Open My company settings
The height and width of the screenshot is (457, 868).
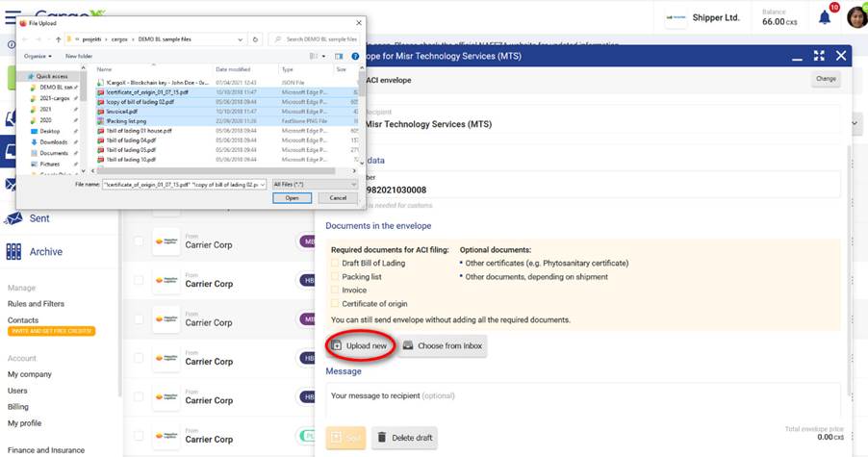[29, 374]
